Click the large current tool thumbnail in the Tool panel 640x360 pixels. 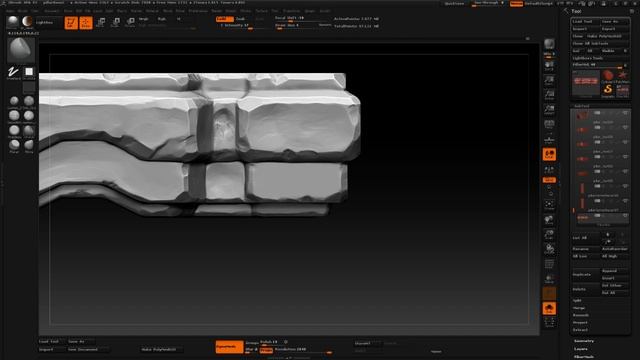(586, 84)
